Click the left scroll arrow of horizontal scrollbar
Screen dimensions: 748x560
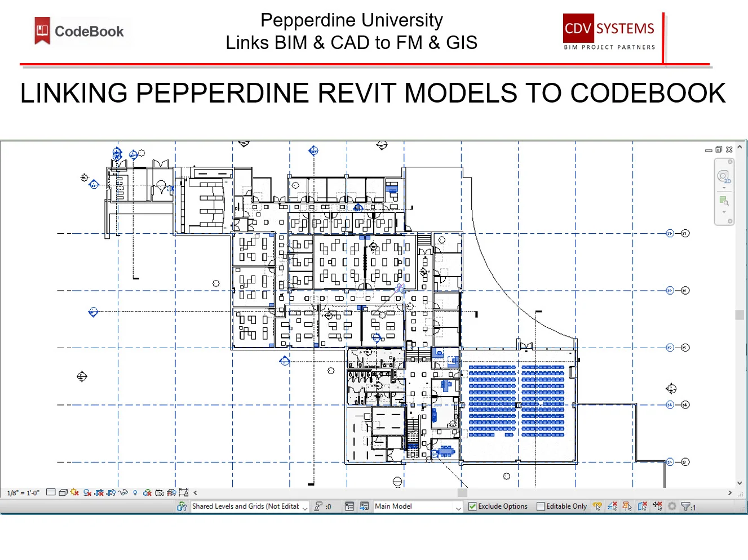coord(196,492)
